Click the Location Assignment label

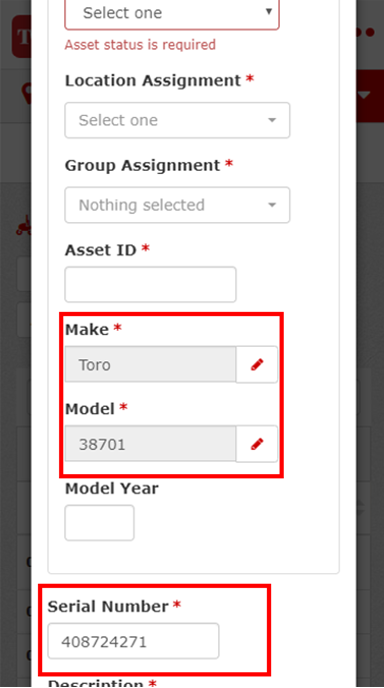coord(153,81)
